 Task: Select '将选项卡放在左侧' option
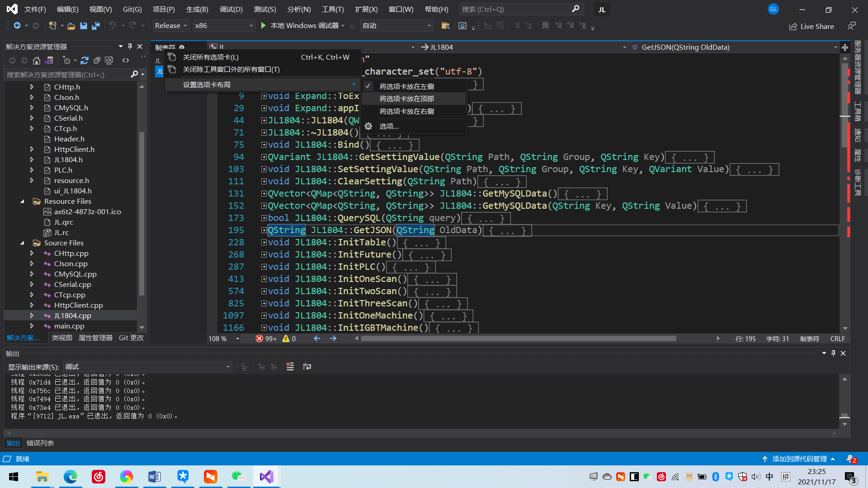[406, 86]
